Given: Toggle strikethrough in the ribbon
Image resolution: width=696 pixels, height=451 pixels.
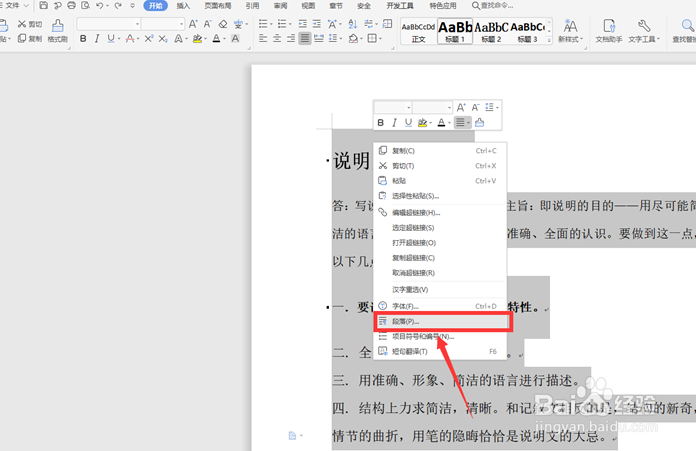Looking at the screenshot, I should (x=130, y=39).
